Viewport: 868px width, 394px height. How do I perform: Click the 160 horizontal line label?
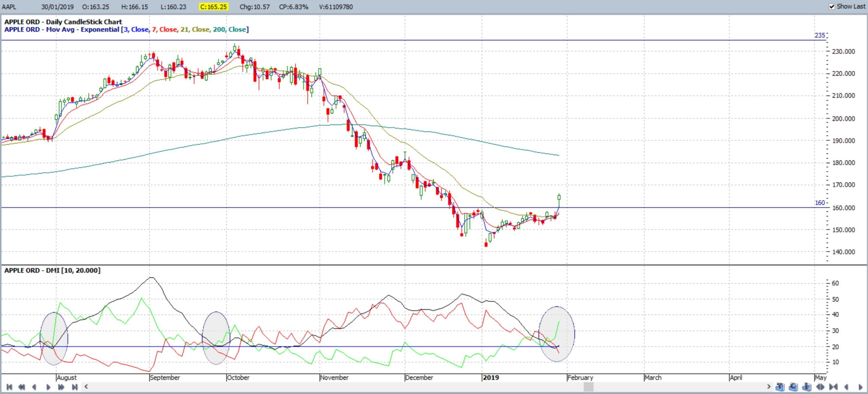click(x=820, y=203)
